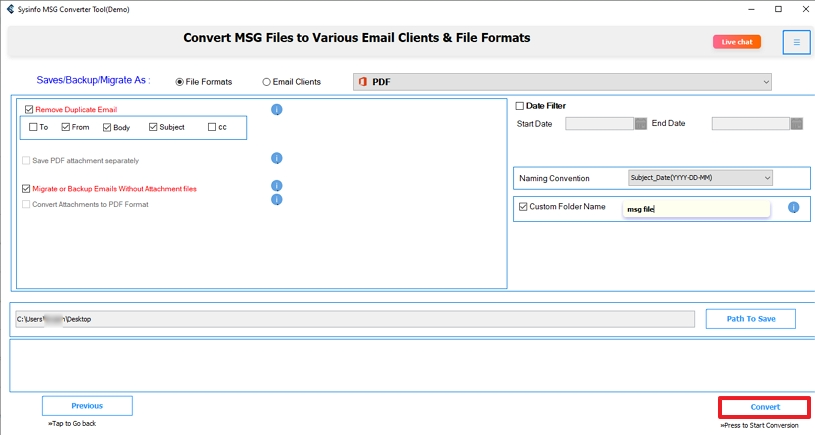
Task: Click the 'Saves/Backup/Migrate As :' label
Action: [x=94, y=80]
